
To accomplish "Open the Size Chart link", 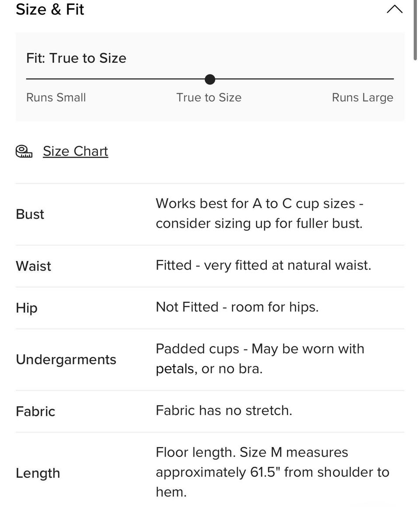I will tap(75, 151).
